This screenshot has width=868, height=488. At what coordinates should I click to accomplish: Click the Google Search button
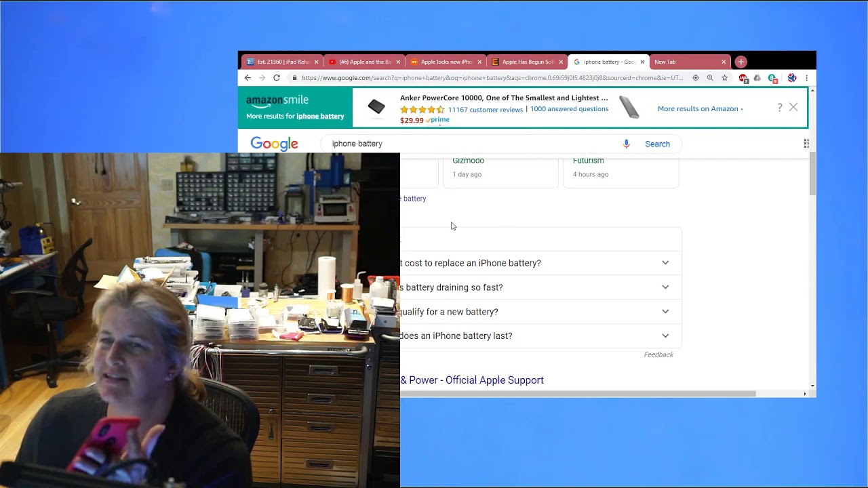657,144
